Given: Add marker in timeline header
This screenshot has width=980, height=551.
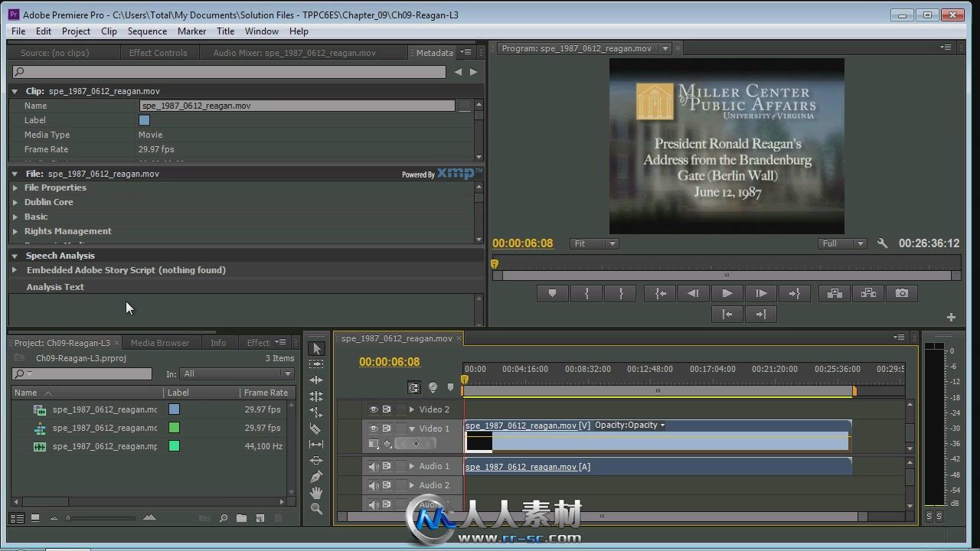Looking at the screenshot, I should 450,388.
